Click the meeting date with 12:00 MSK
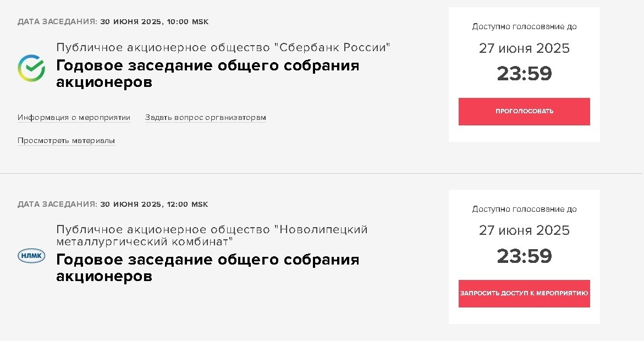The image size is (644, 341). pyautogui.click(x=113, y=204)
